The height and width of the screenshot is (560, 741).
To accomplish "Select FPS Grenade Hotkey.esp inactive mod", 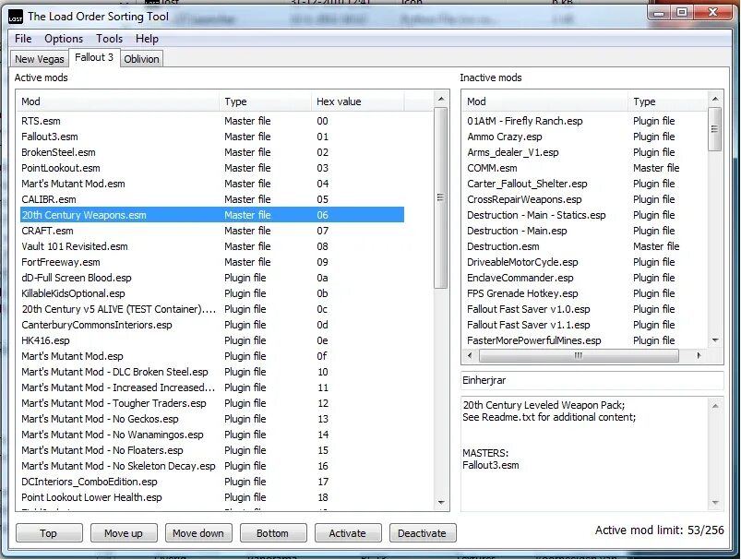I will (585, 293).
